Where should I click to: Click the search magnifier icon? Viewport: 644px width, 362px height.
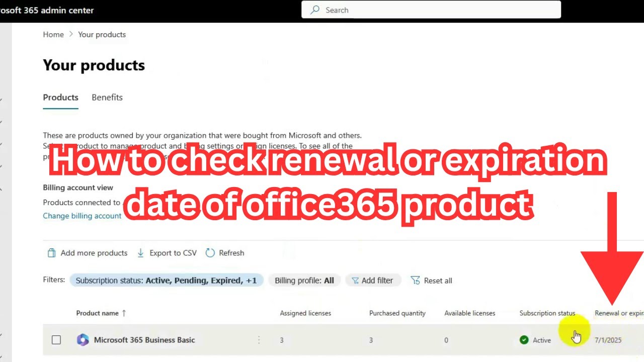pyautogui.click(x=315, y=10)
